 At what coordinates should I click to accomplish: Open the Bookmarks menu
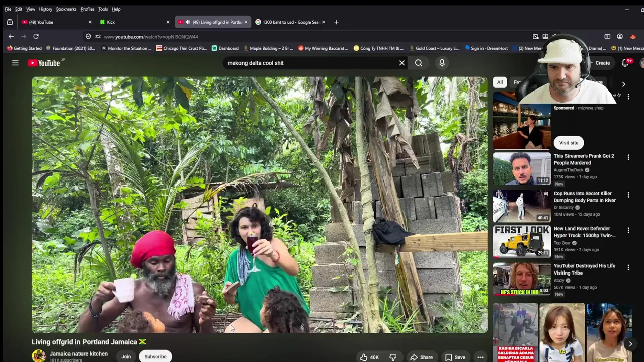click(66, 9)
